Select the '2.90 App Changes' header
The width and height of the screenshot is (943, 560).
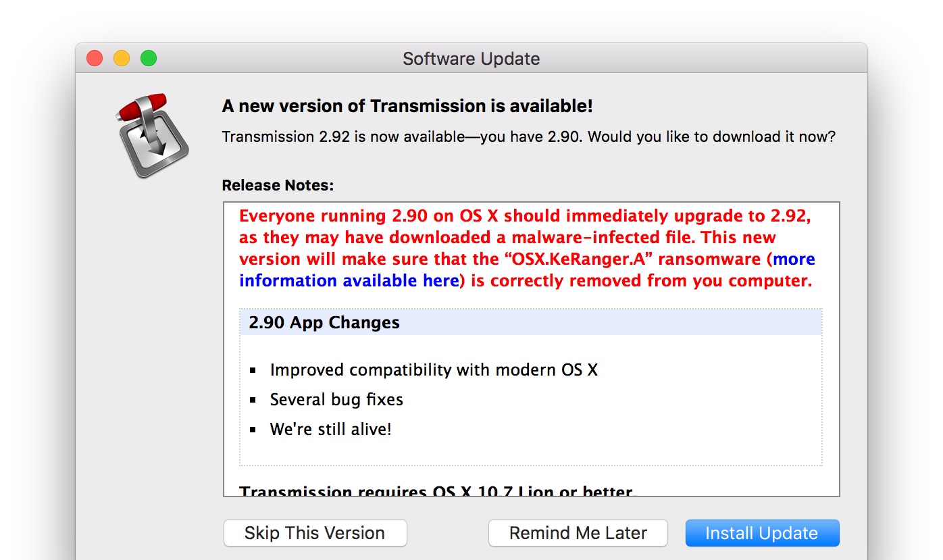click(x=324, y=323)
